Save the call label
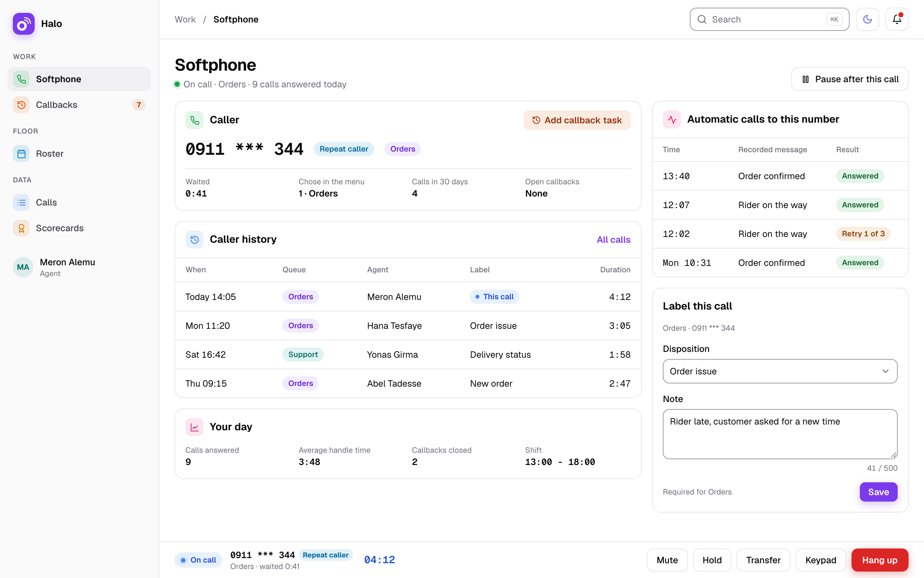924x578 pixels. (x=878, y=492)
